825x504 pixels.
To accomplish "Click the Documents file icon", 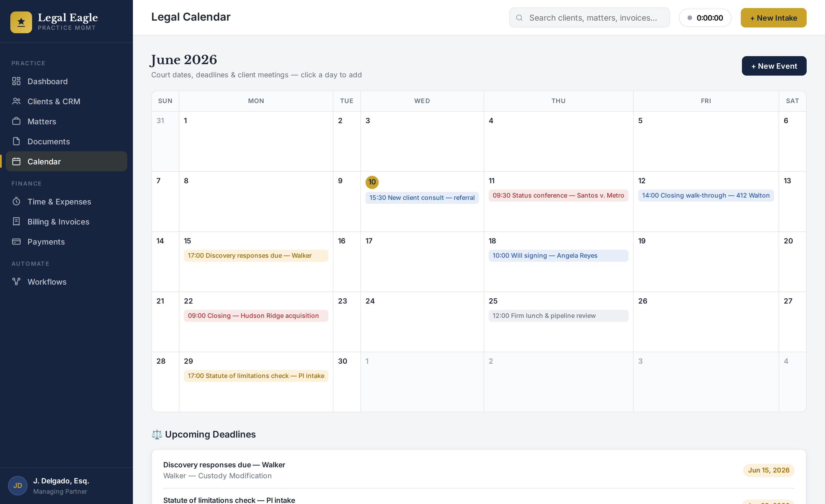I will click(x=16, y=141).
